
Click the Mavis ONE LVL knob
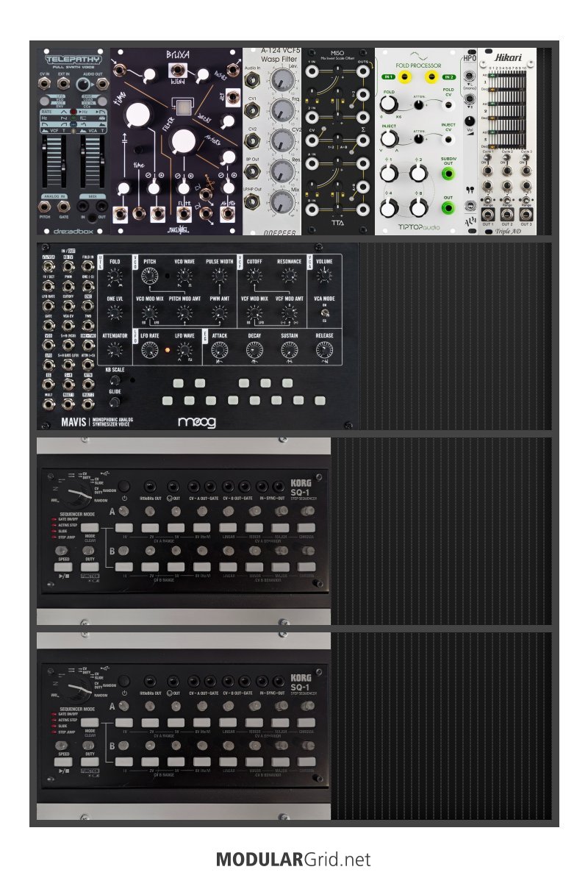pyautogui.click(x=115, y=313)
